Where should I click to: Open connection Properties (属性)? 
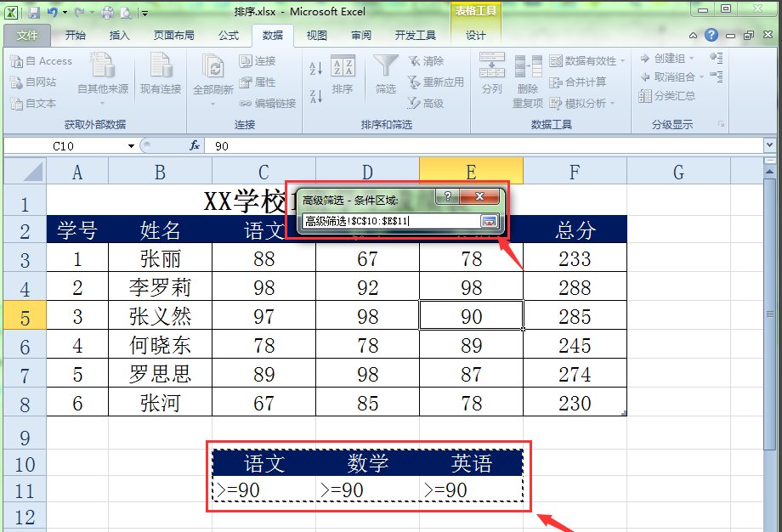click(x=258, y=82)
